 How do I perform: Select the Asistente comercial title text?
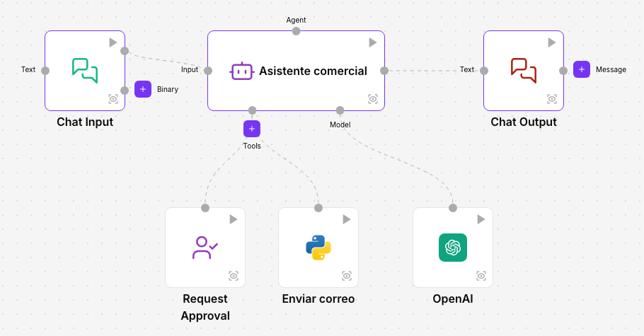click(313, 71)
